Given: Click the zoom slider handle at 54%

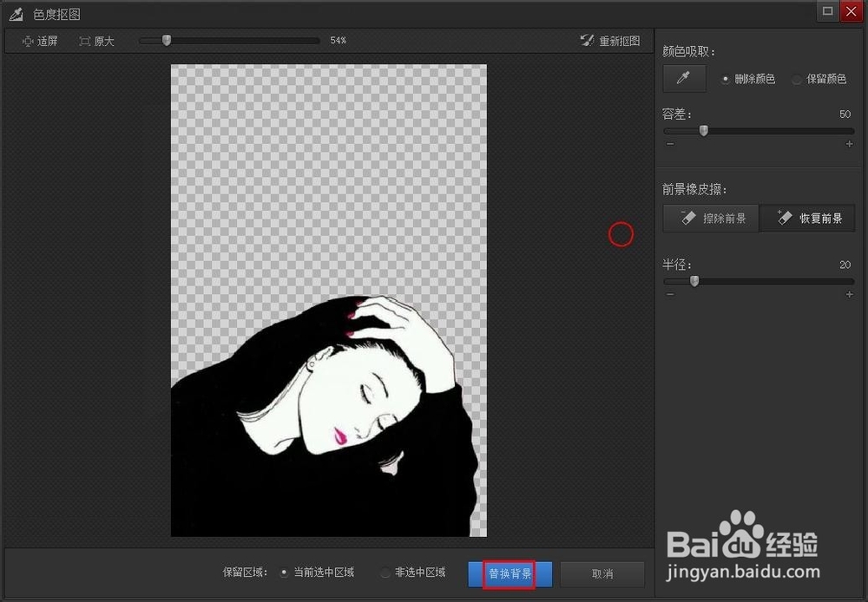Looking at the screenshot, I should pos(167,41).
